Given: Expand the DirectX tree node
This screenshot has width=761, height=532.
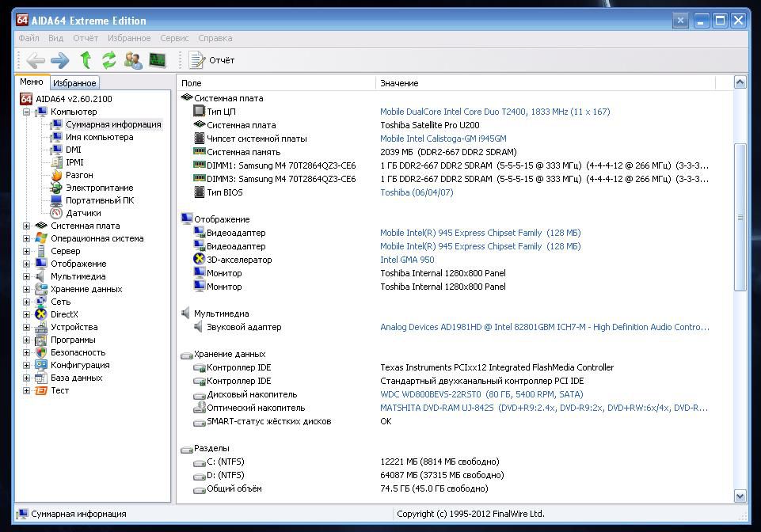Looking at the screenshot, I should click(x=27, y=314).
